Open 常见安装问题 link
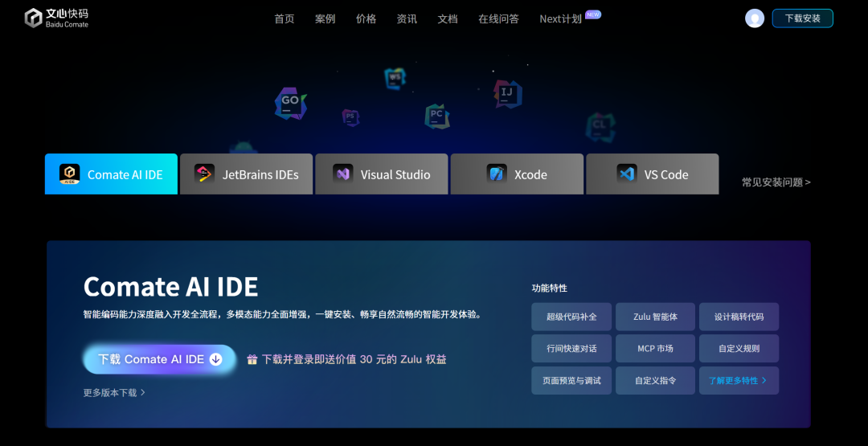The image size is (868, 446). pyautogui.click(x=776, y=182)
